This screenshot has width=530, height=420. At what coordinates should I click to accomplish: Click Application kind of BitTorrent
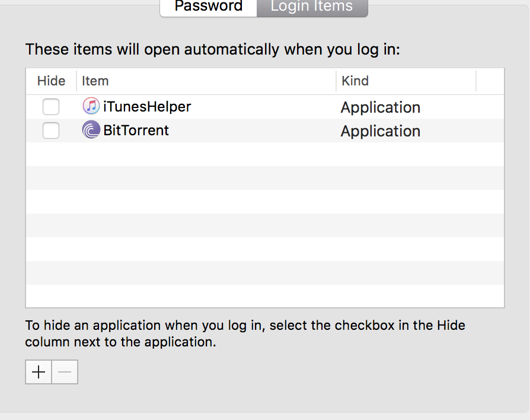pos(380,131)
